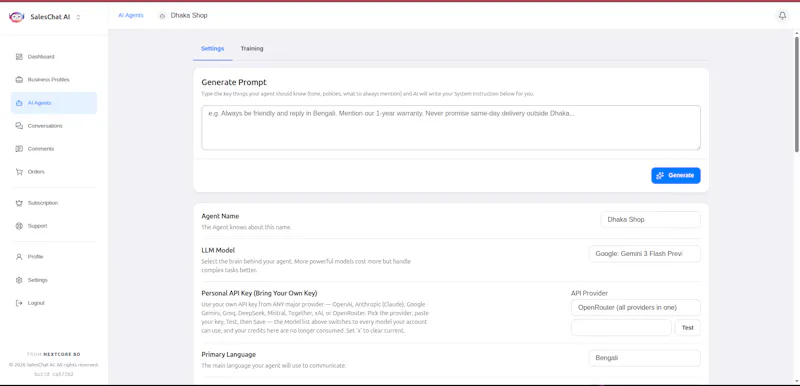Click the AI Agents robot icon

pos(19,103)
